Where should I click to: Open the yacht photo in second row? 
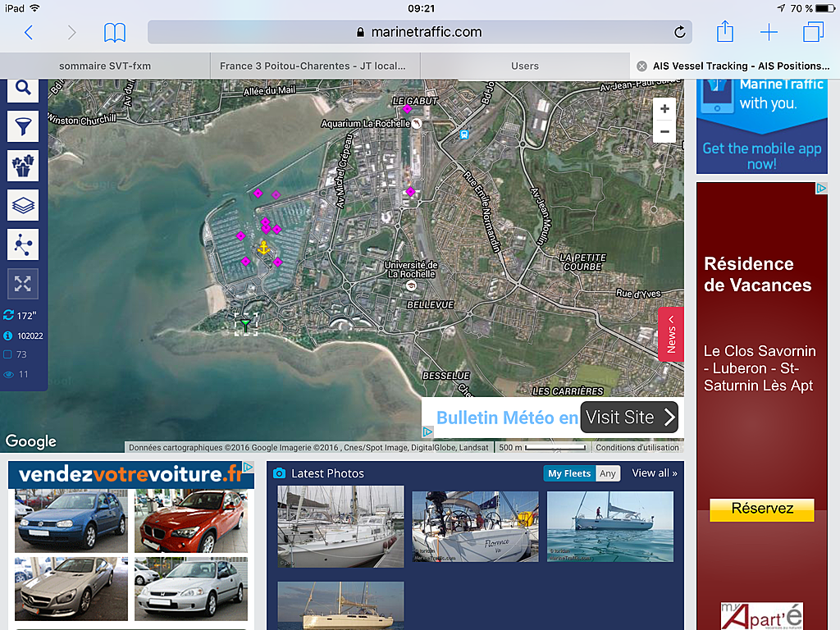pos(340,605)
